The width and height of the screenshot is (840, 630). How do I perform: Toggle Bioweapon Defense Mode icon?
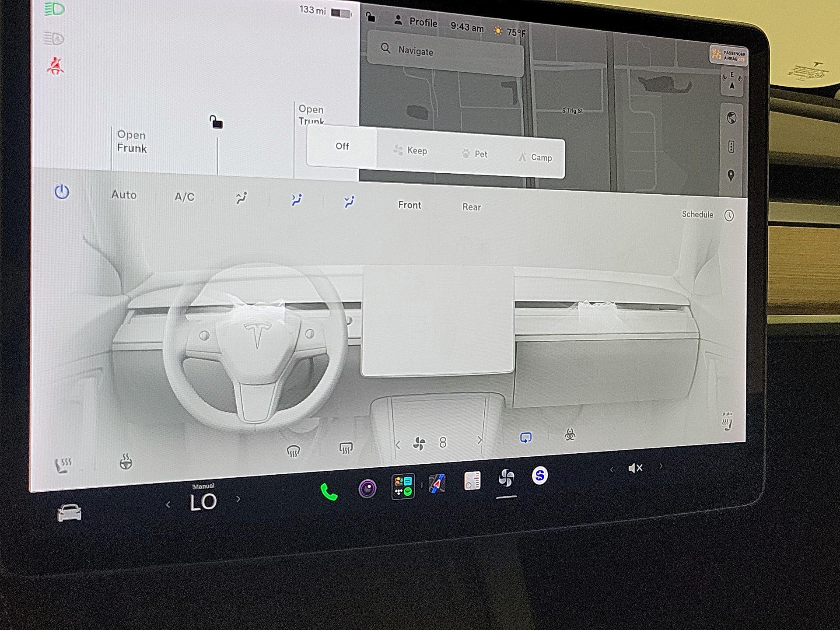tap(570, 434)
